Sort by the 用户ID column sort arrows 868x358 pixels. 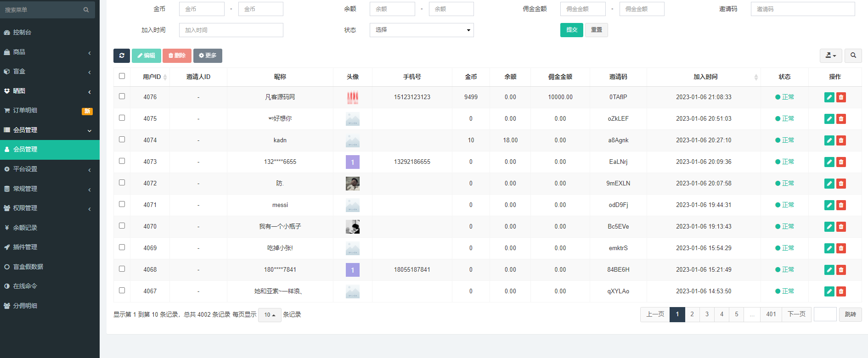(x=165, y=77)
